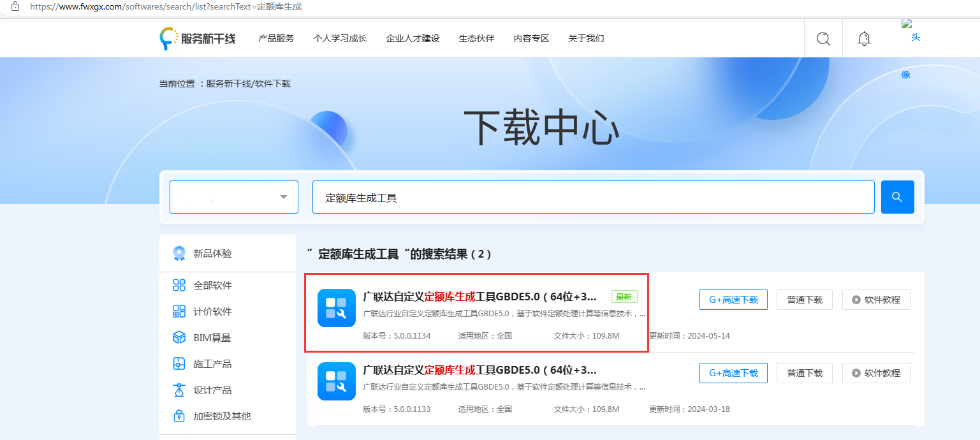The height and width of the screenshot is (440, 980).
Task: Click the 服务新干线 logo
Action: point(198,39)
